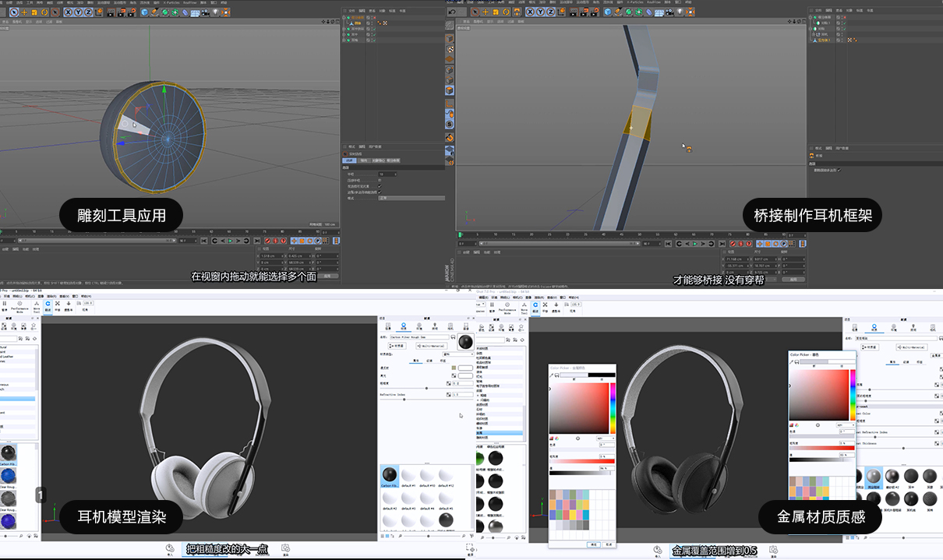
Task: Select Rotate tool in top-left Cinema 4D toolbar
Action: coord(44,12)
